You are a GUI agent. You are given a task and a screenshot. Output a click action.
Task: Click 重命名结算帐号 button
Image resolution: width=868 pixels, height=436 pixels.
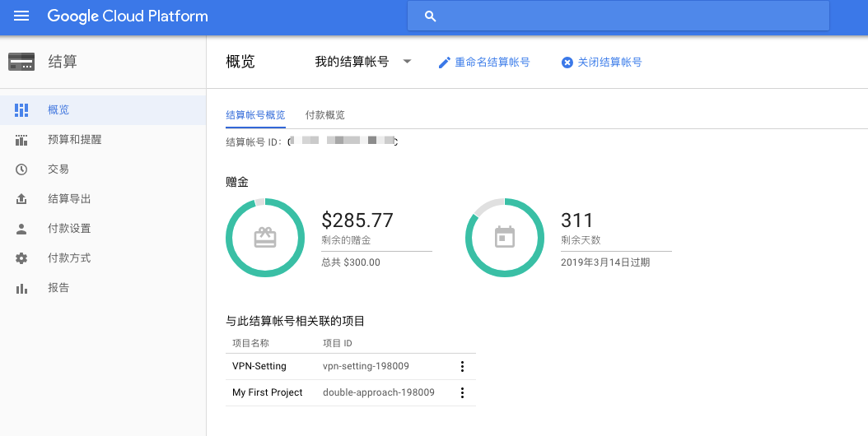pyautogui.click(x=483, y=62)
